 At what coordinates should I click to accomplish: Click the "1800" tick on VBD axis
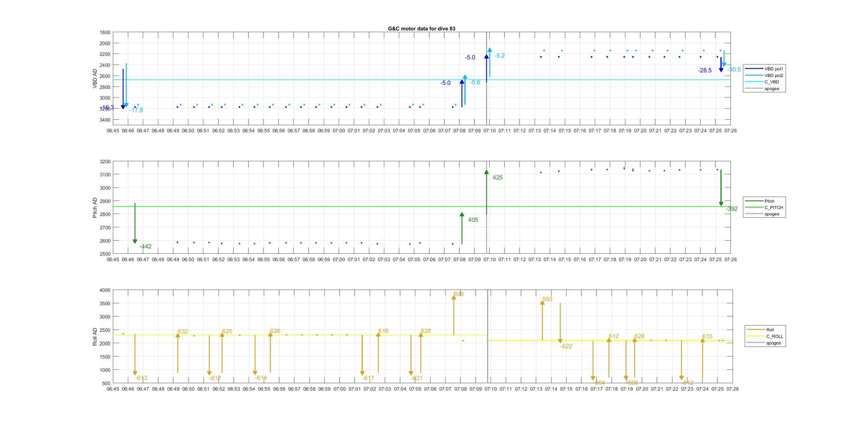(x=105, y=33)
